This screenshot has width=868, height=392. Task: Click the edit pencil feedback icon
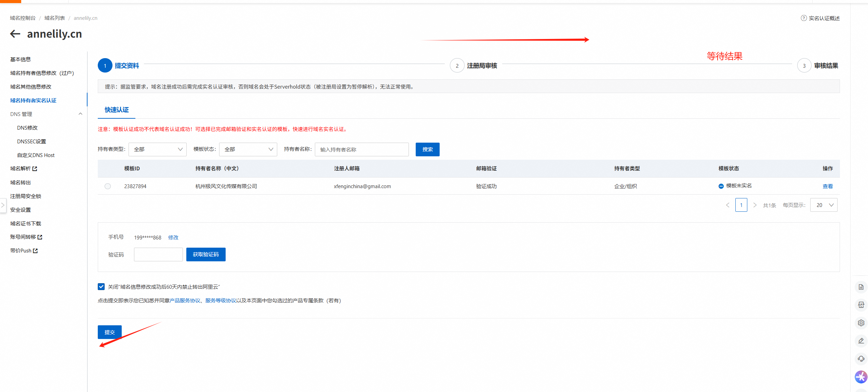click(861, 341)
